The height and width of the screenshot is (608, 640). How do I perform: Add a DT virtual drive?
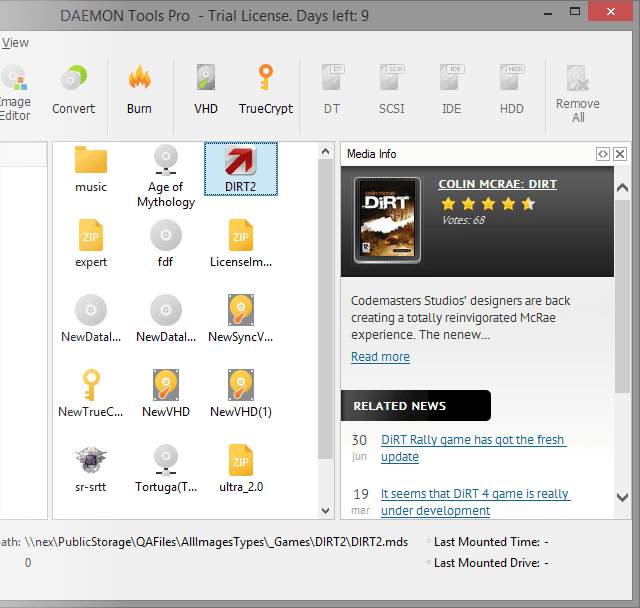(x=332, y=90)
